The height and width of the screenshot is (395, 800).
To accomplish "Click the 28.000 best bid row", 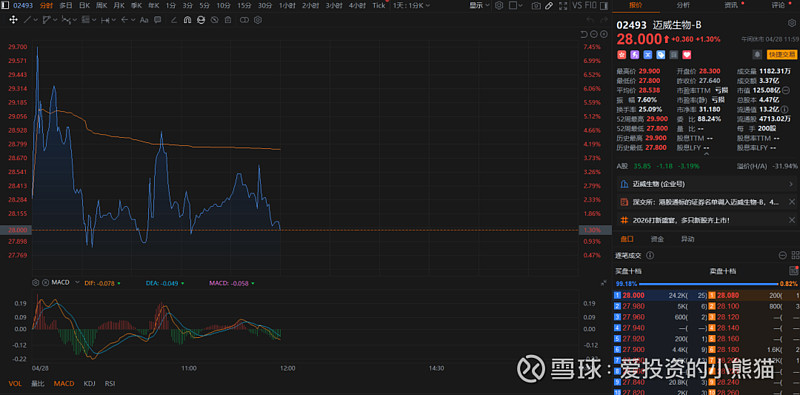I will [x=660, y=295].
